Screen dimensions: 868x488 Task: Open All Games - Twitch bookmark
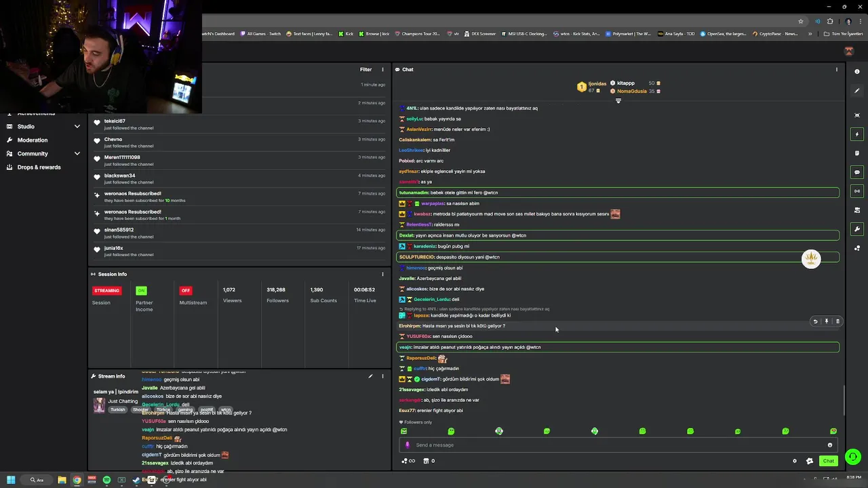pyautogui.click(x=260, y=34)
